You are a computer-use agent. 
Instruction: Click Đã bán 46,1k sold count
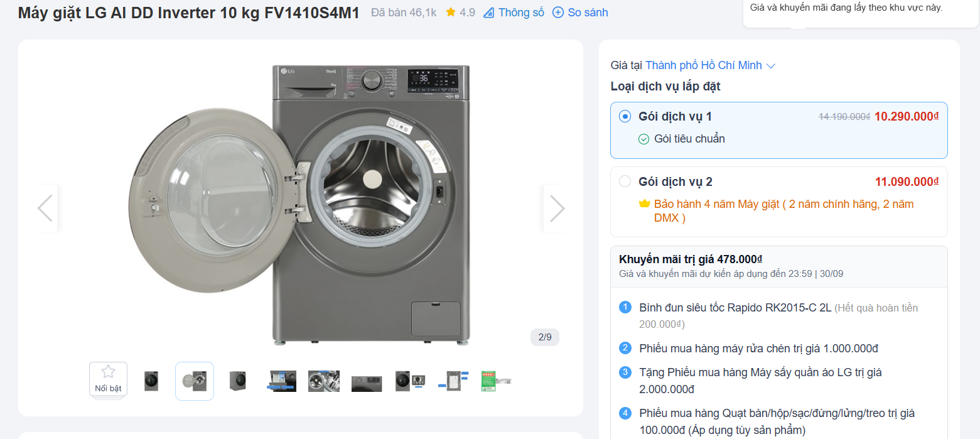(x=404, y=13)
